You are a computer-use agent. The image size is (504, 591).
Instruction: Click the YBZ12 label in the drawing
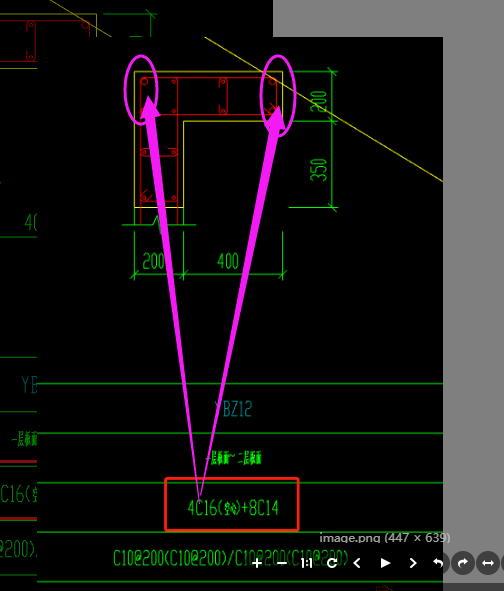233,409
